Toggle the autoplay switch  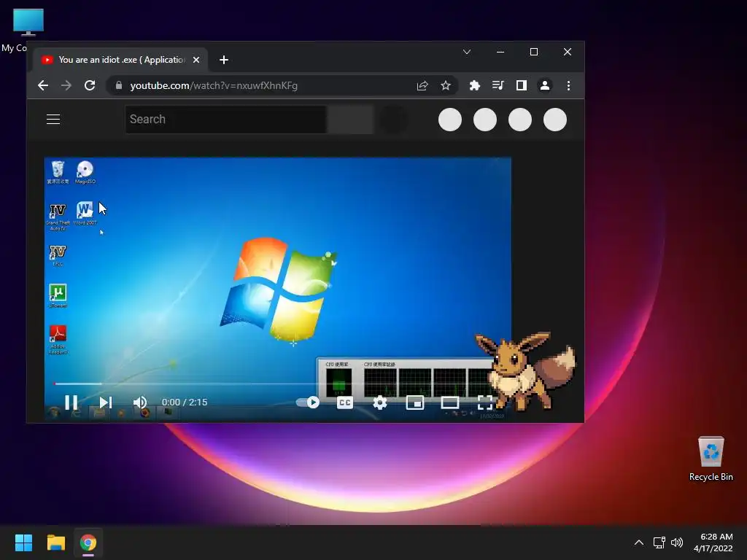pos(308,402)
